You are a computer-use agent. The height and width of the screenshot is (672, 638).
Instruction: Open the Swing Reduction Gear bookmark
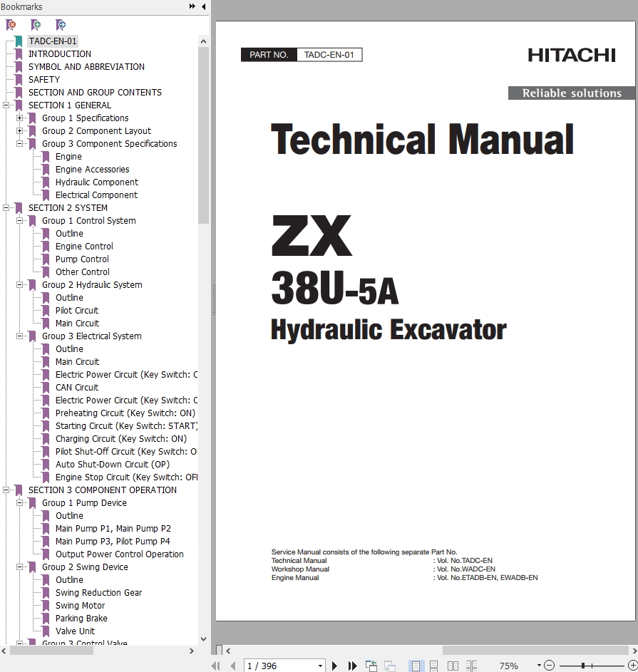tap(98, 593)
